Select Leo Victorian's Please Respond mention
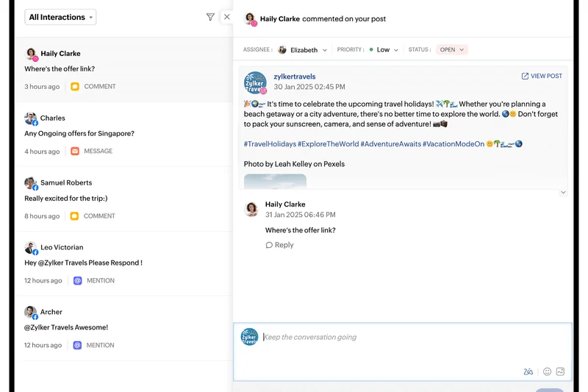Viewport: 588px width, 392px height. pyautogui.click(x=123, y=264)
